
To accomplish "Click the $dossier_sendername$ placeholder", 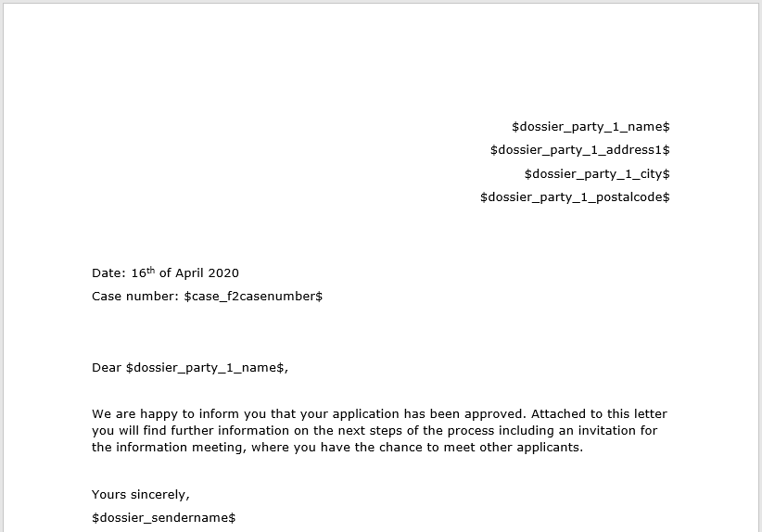I will (x=163, y=518).
